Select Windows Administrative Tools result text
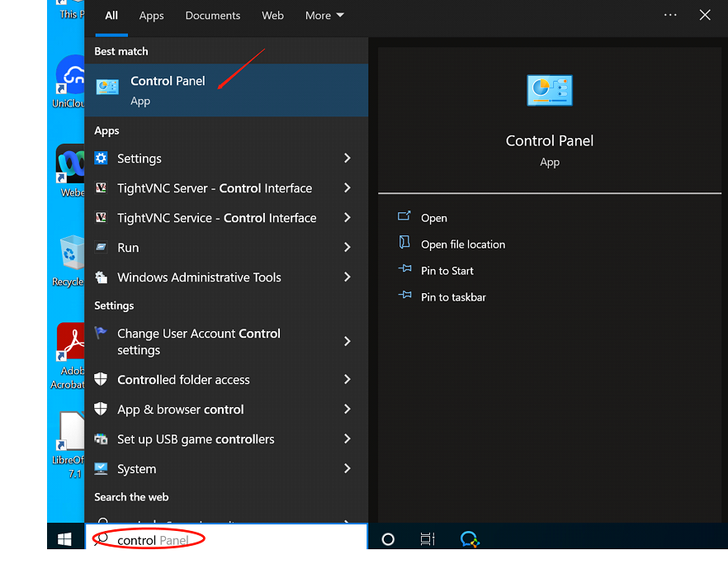 pos(199,277)
